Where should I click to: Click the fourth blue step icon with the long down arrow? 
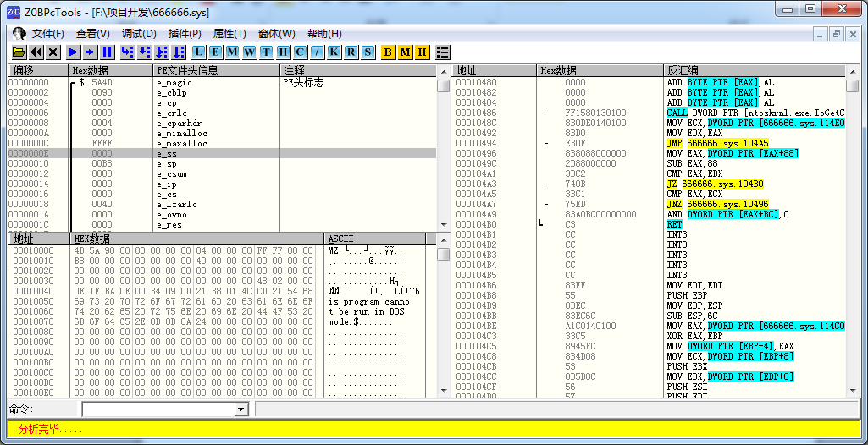point(178,52)
